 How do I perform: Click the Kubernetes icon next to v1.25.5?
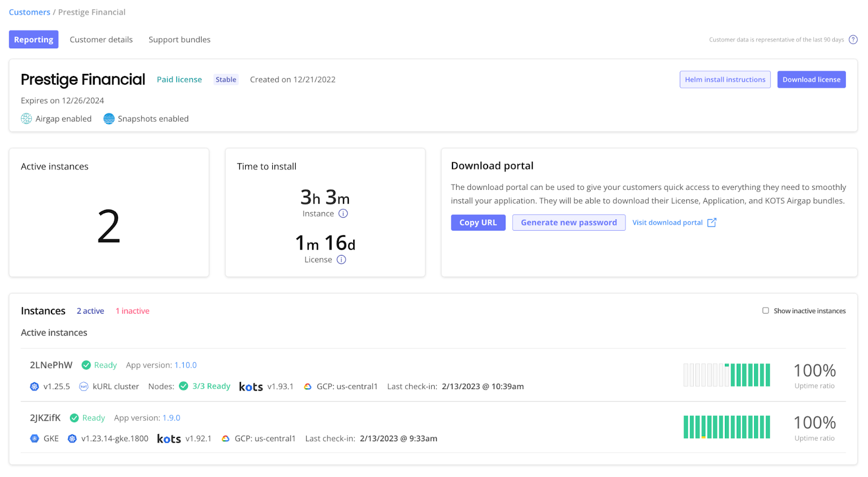[34, 386]
